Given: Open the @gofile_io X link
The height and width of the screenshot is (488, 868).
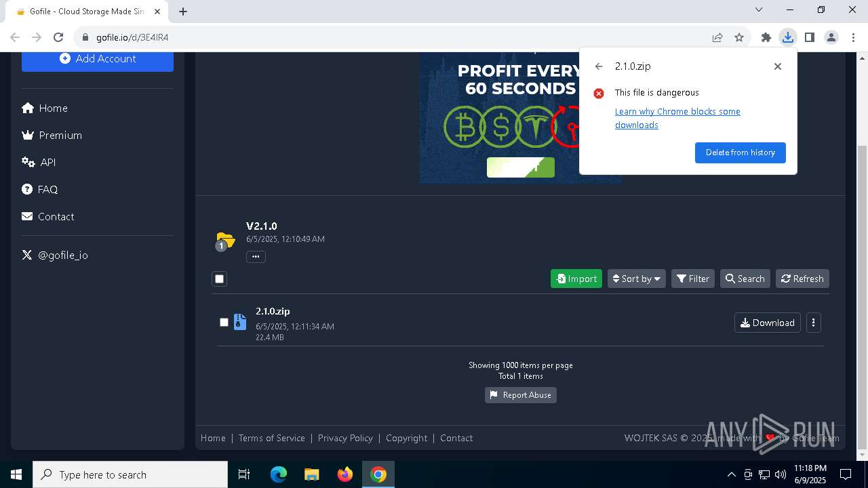Looking at the screenshot, I should click(x=55, y=255).
